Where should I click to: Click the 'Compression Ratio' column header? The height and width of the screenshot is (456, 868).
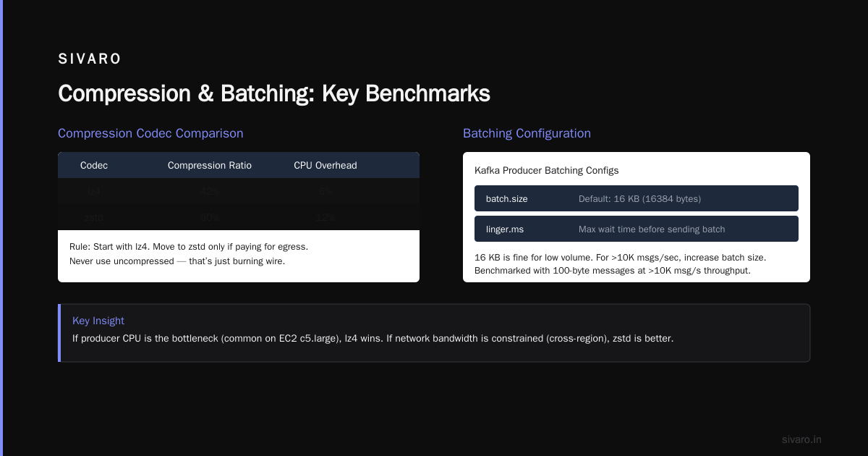pyautogui.click(x=210, y=165)
